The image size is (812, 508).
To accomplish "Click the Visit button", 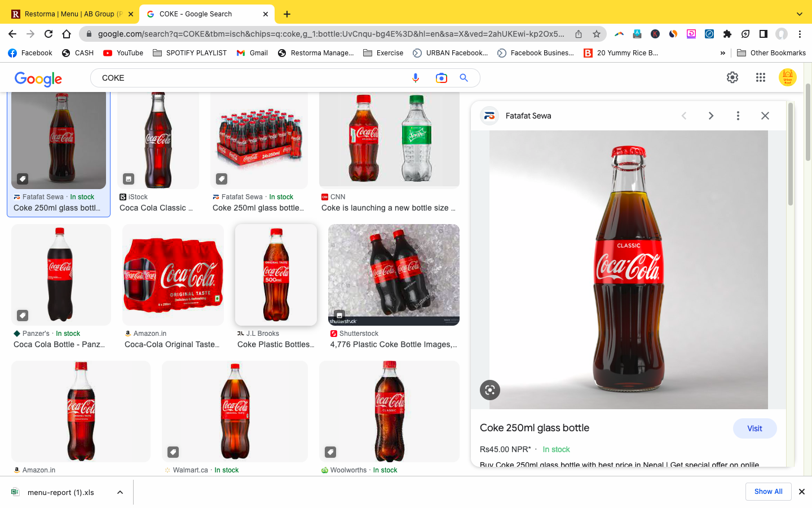I will click(x=754, y=428).
